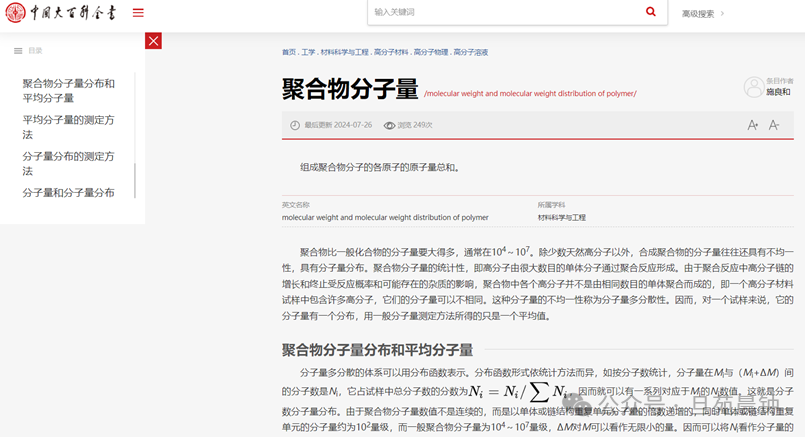Click the summary line 组成聚合物分子的各原子的原子量总和
This screenshot has height=437, width=805.
coord(379,167)
